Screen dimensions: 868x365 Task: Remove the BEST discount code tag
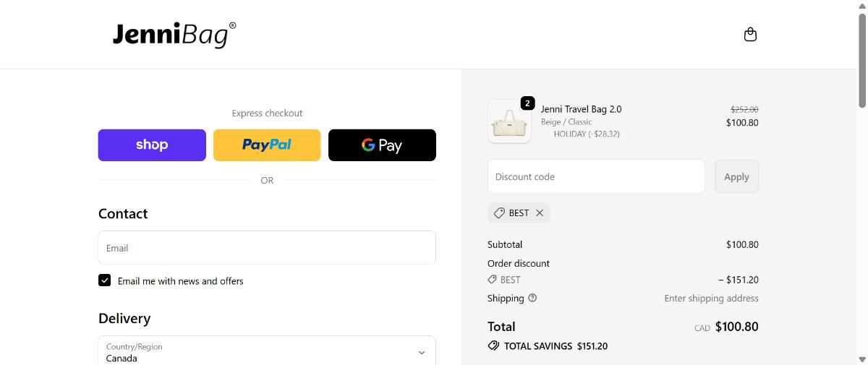point(540,212)
